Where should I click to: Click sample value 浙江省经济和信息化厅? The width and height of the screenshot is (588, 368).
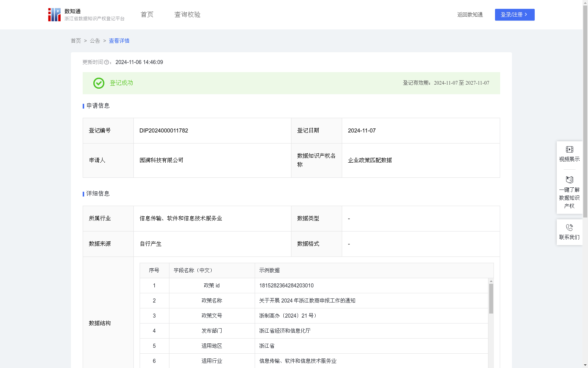pos(285,331)
